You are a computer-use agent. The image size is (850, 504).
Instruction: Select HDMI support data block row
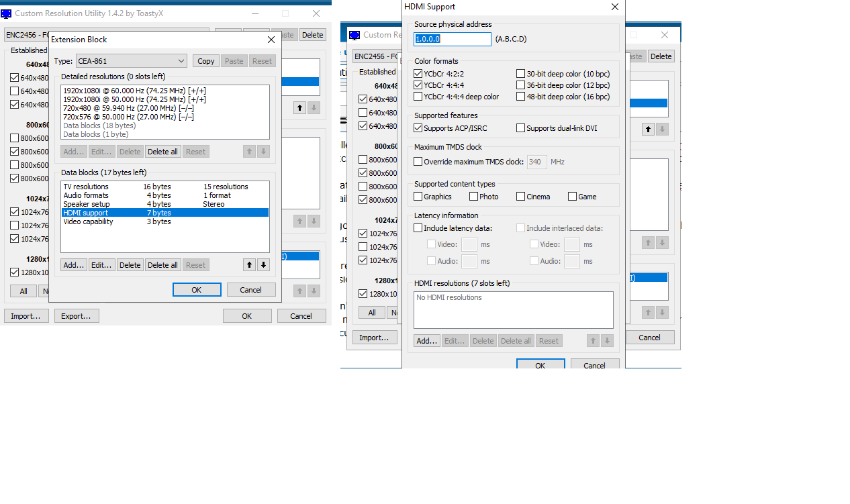coord(164,213)
